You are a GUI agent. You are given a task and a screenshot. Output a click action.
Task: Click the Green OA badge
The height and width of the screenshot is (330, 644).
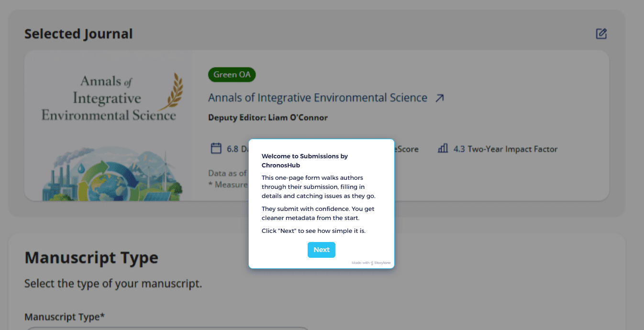tap(232, 75)
